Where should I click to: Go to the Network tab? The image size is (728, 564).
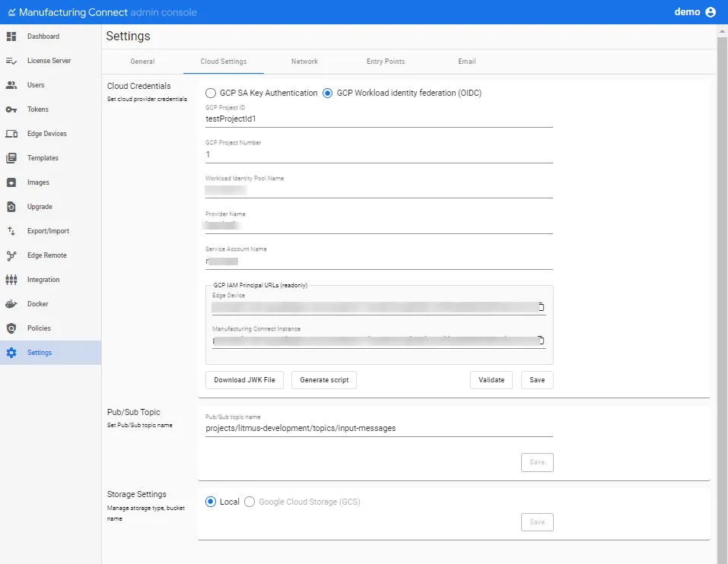304,62
